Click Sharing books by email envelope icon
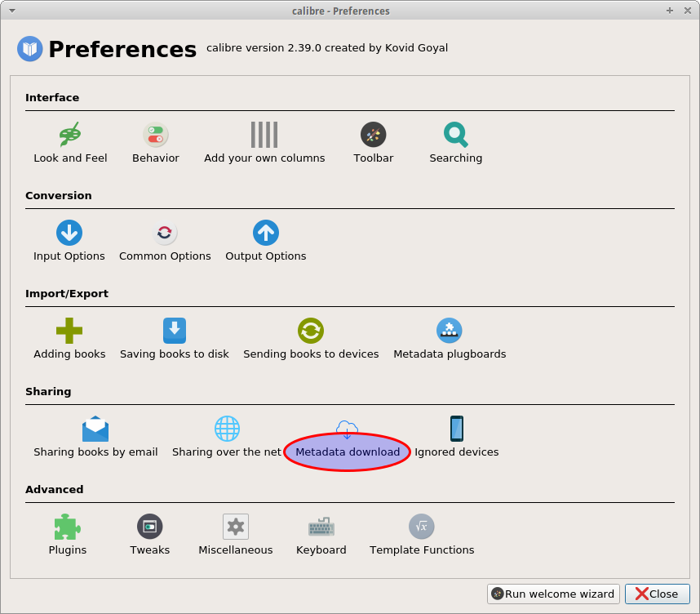 pos(95,429)
